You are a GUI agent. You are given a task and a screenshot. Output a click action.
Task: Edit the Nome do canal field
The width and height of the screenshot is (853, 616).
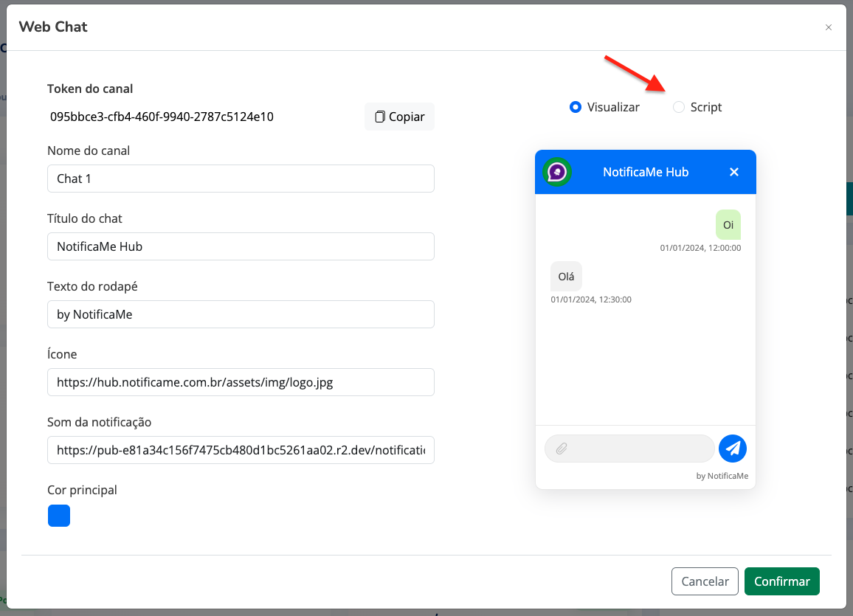(241, 179)
